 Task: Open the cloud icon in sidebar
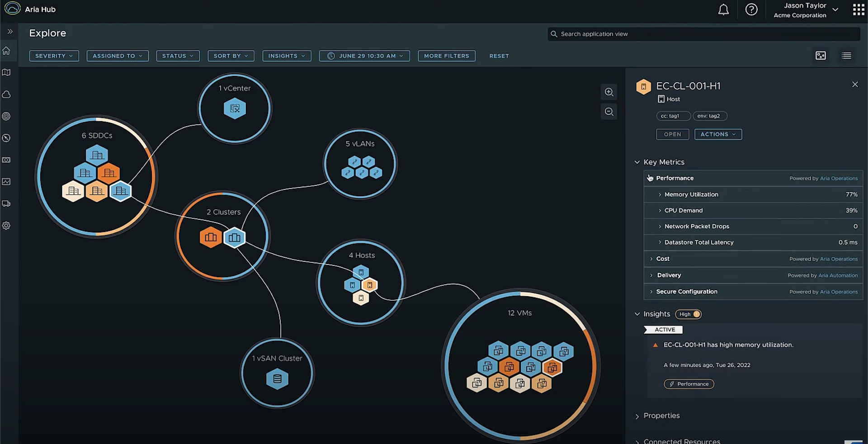coord(6,94)
